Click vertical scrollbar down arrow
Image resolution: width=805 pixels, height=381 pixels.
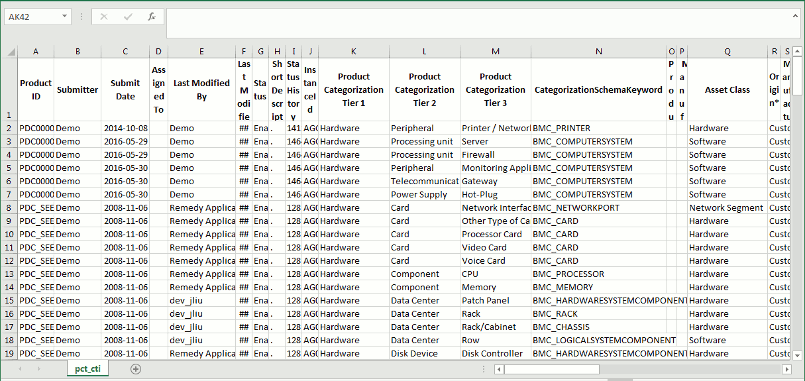click(x=797, y=355)
